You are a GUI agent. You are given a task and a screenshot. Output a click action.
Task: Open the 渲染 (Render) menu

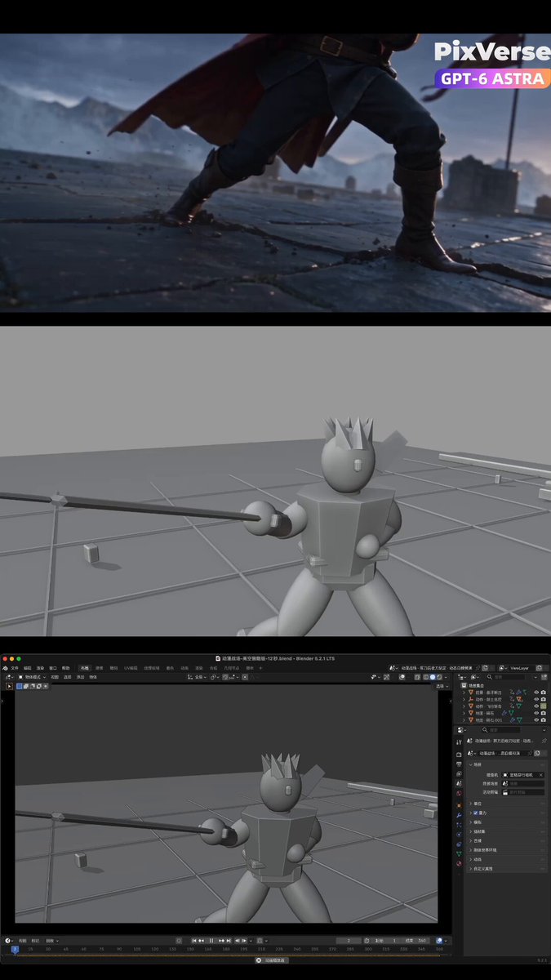point(40,667)
